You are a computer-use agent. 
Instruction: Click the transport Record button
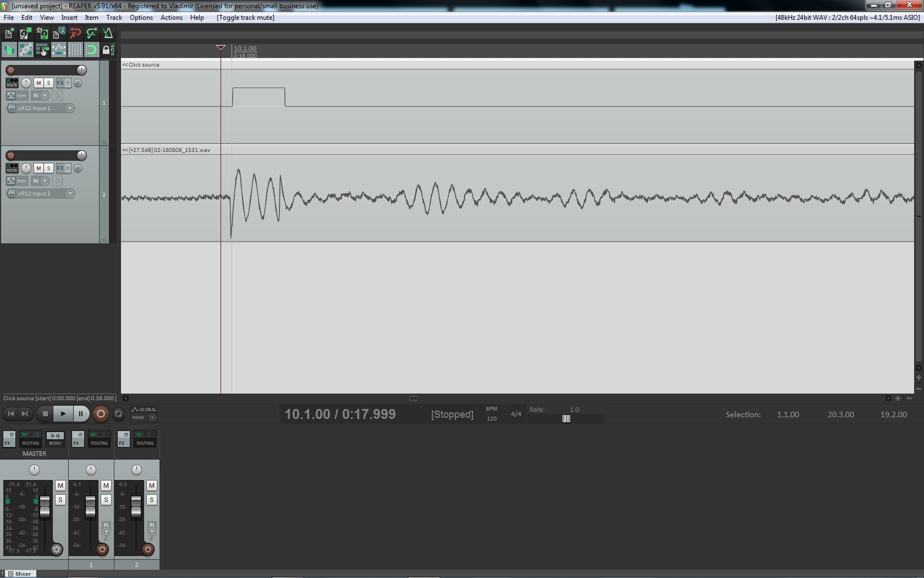101,414
